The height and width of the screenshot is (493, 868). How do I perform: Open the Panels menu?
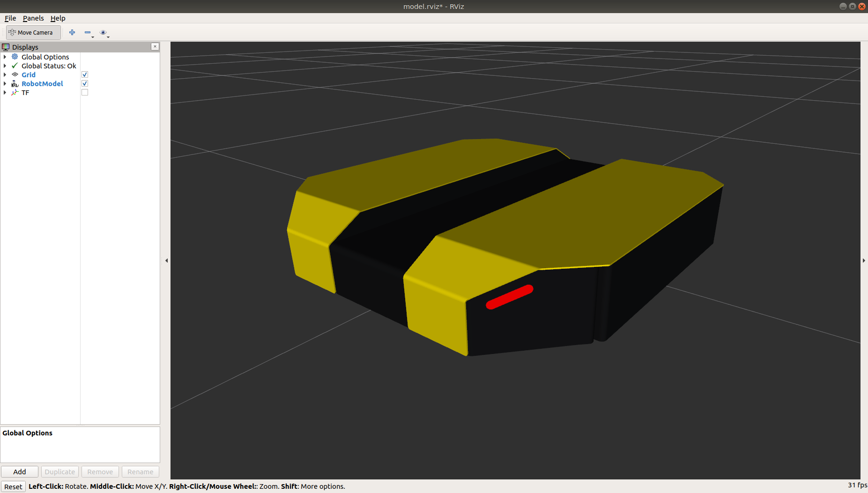click(x=33, y=18)
